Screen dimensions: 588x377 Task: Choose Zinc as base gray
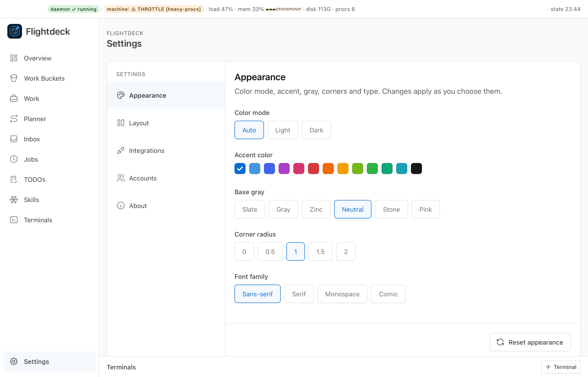click(x=316, y=209)
